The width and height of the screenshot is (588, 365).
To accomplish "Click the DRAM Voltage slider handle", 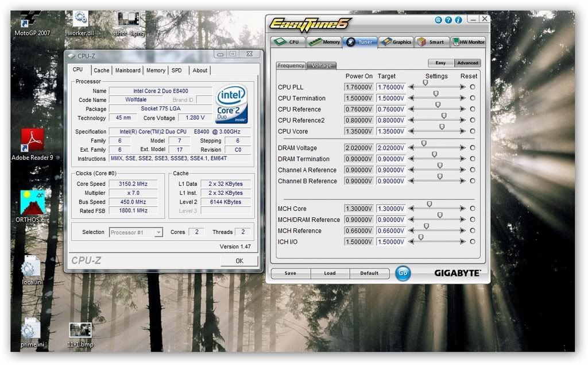I will coord(424,144).
